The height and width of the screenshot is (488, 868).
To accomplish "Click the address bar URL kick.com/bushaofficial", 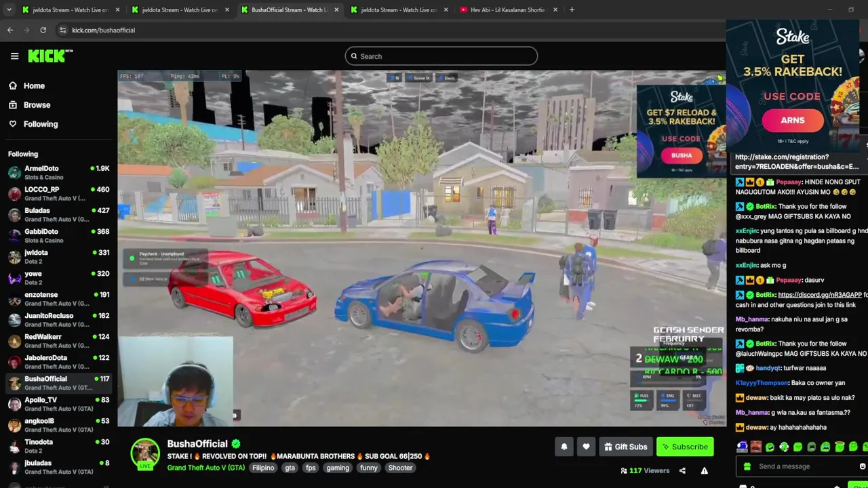I will [x=103, y=30].
